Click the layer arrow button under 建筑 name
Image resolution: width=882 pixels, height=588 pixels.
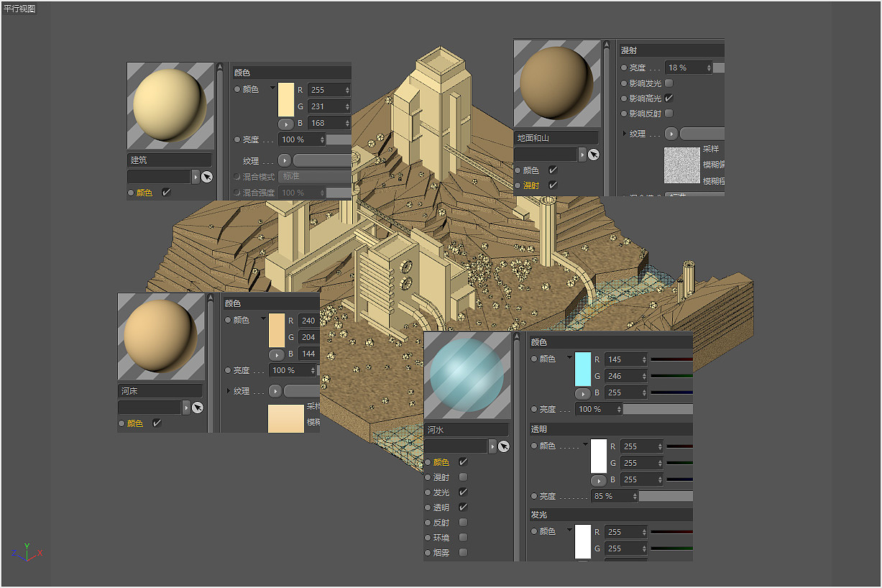pyautogui.click(x=195, y=177)
